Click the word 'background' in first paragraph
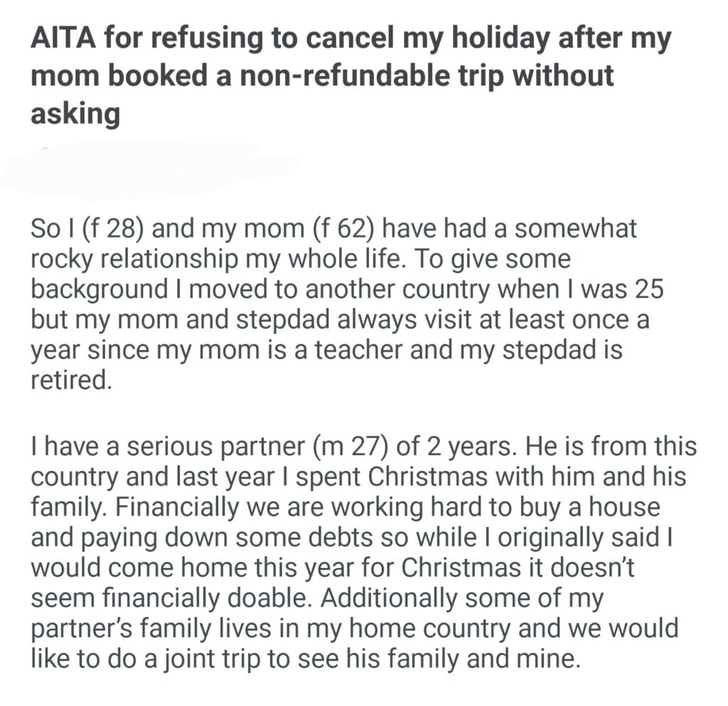The height and width of the screenshot is (706, 728). pyautogui.click(x=89, y=291)
